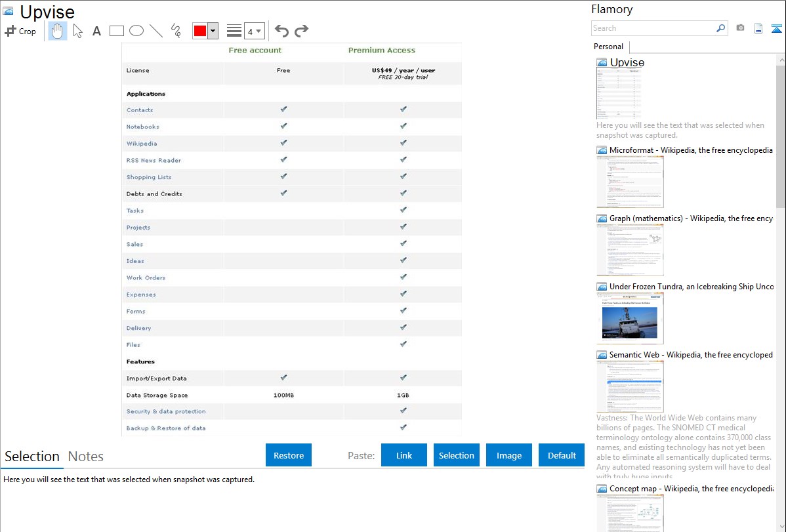Click the Paste Link button

coord(404,455)
